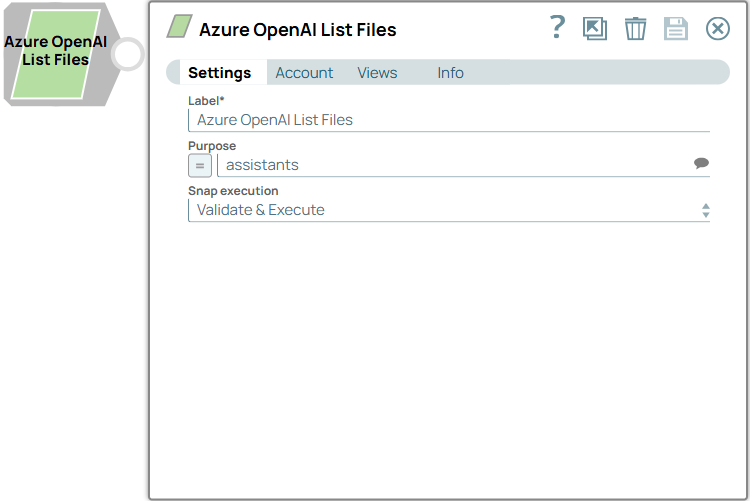Screen dimensions: 750x501
Task: Click the Snap execution stepper arrows
Action: coord(706,211)
